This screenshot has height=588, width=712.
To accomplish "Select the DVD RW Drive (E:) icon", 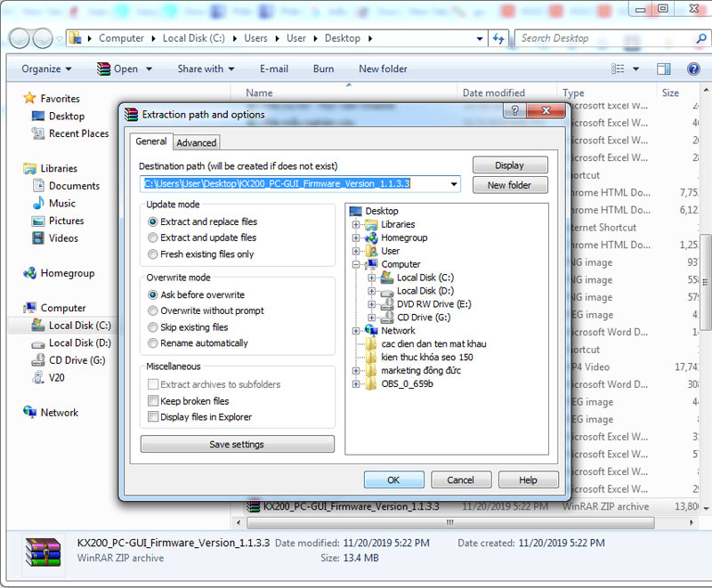I will click(386, 304).
